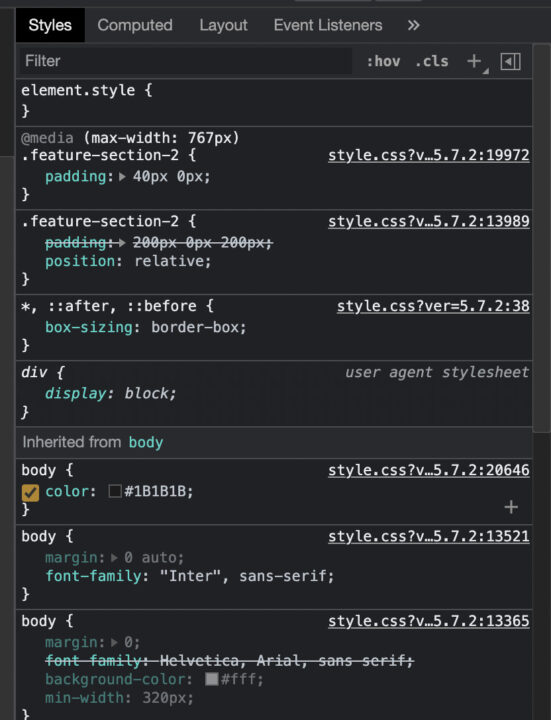Switch to the Computed tab
Screen dimensions: 551x720
(135, 25)
